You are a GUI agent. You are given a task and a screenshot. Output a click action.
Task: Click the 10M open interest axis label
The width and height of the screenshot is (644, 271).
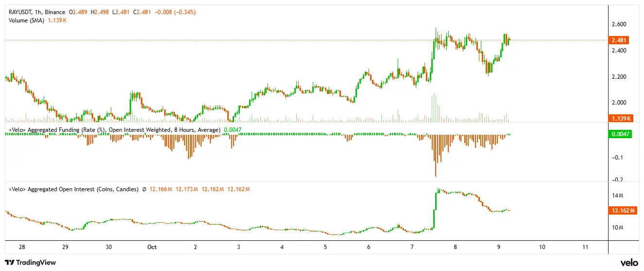point(618,228)
